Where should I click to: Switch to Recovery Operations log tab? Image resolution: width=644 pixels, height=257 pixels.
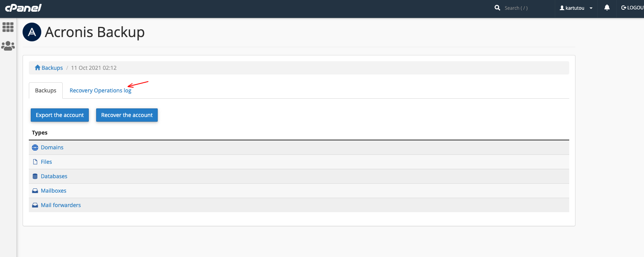[x=100, y=90]
